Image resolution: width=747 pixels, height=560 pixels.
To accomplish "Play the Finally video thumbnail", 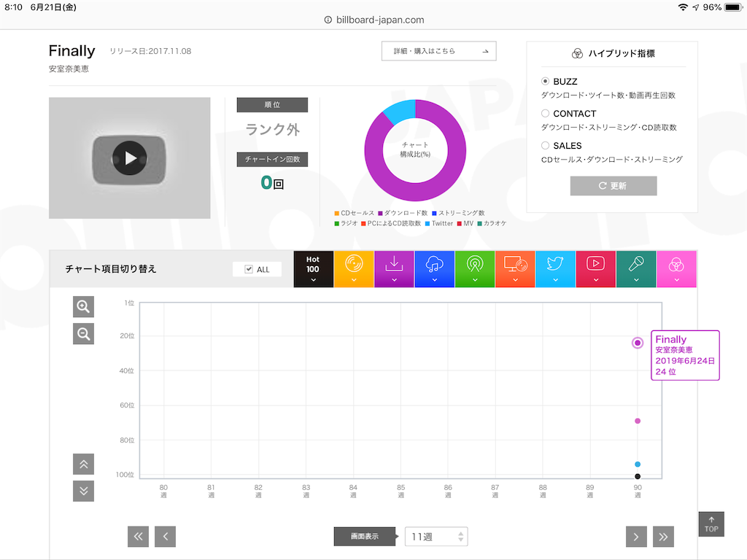I will tap(130, 158).
